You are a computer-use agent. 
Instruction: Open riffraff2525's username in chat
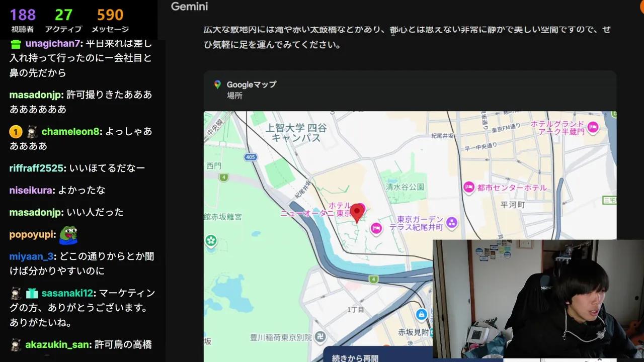click(x=37, y=168)
